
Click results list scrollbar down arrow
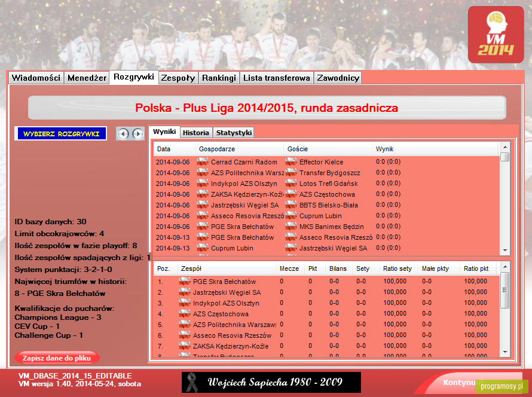pyautogui.click(x=505, y=251)
